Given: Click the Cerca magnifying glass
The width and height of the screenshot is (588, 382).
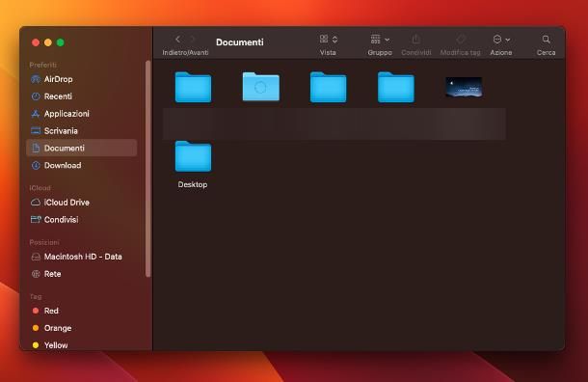Looking at the screenshot, I should [x=546, y=39].
